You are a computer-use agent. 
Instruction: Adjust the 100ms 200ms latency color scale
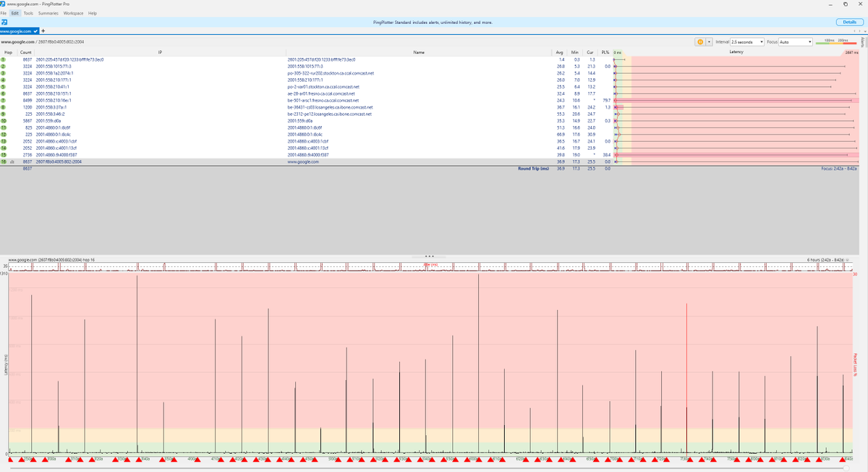838,42
